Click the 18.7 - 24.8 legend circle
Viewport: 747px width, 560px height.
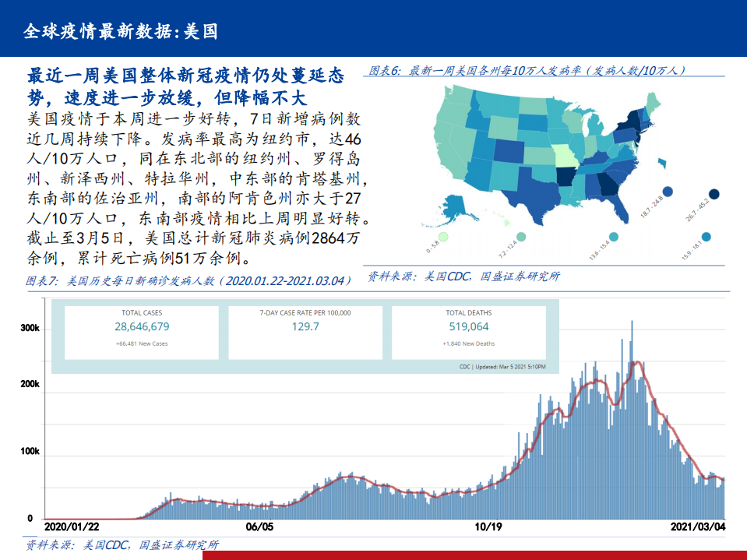[x=668, y=192]
